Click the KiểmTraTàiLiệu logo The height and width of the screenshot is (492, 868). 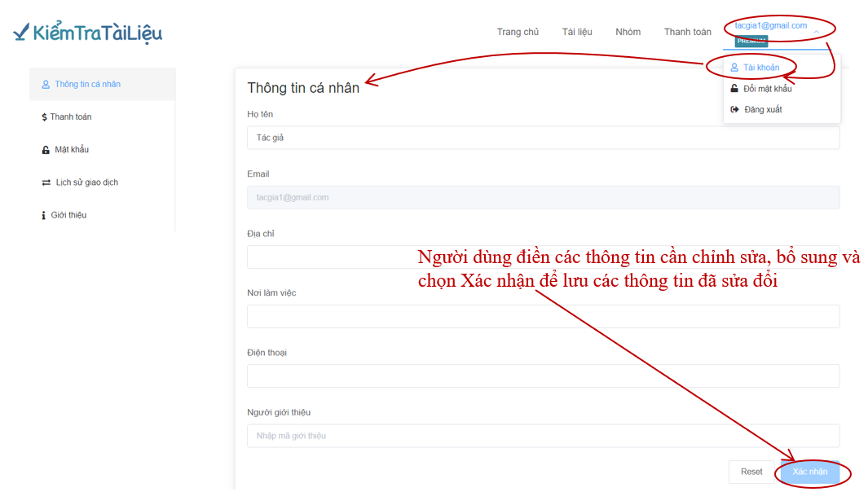(87, 33)
